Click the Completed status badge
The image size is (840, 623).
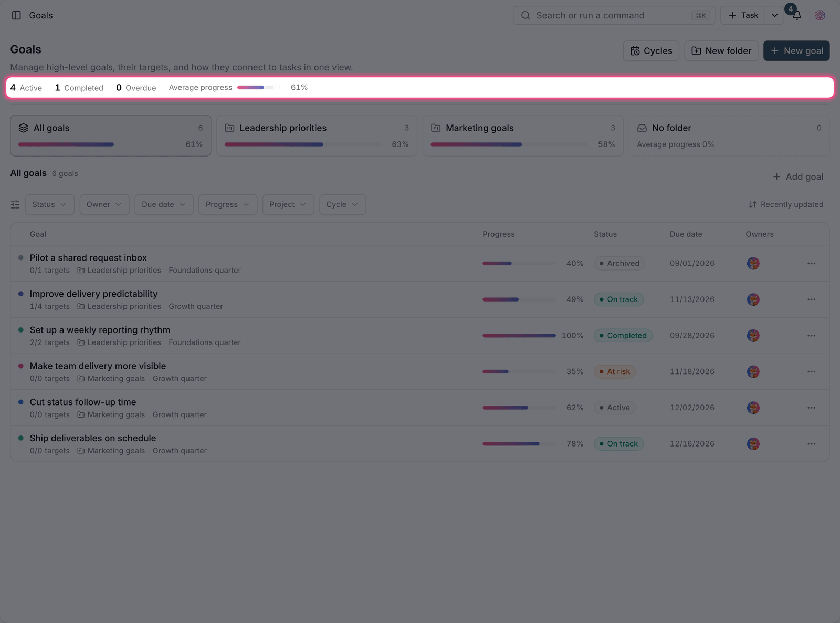click(623, 336)
